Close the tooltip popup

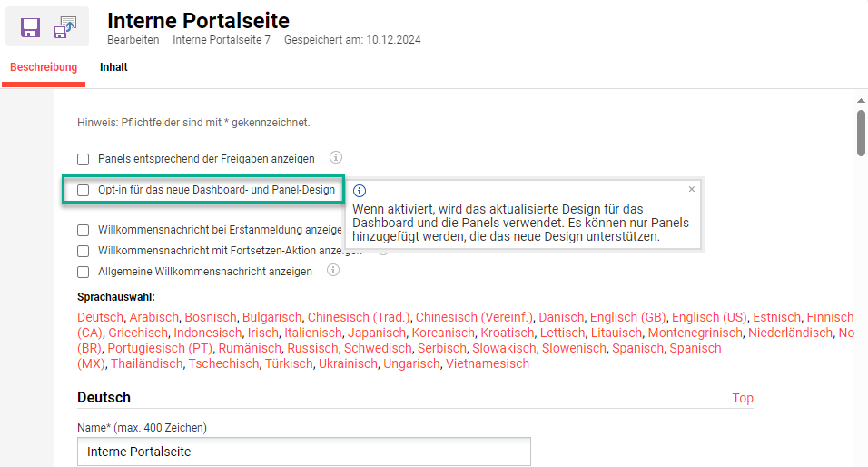[x=691, y=189]
